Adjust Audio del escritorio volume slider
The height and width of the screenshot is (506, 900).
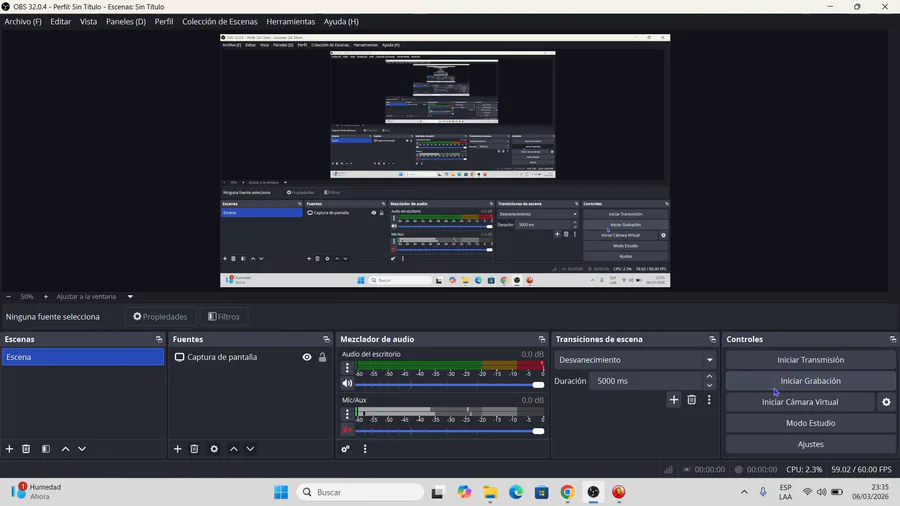(x=449, y=384)
